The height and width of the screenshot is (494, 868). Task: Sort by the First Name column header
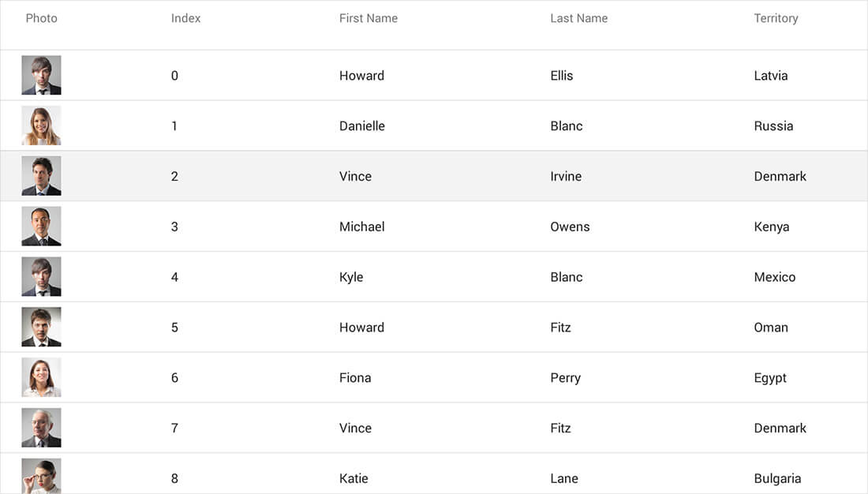point(369,18)
